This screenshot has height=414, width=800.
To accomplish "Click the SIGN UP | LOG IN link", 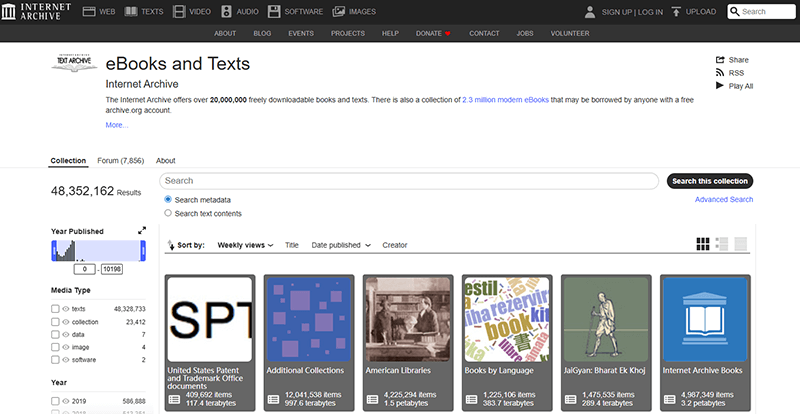I will coord(632,12).
